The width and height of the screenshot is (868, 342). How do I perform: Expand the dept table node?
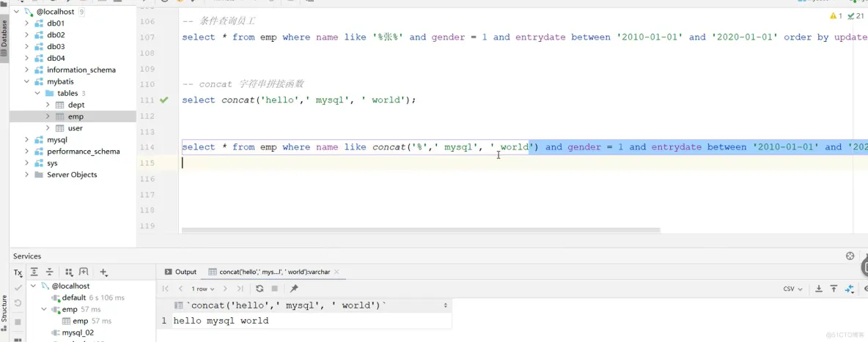click(48, 105)
